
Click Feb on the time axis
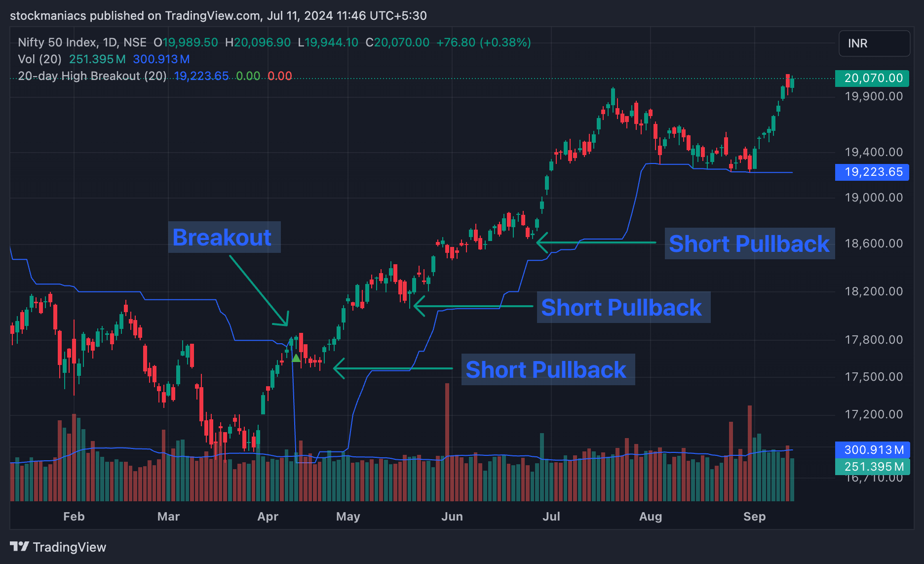tap(73, 516)
